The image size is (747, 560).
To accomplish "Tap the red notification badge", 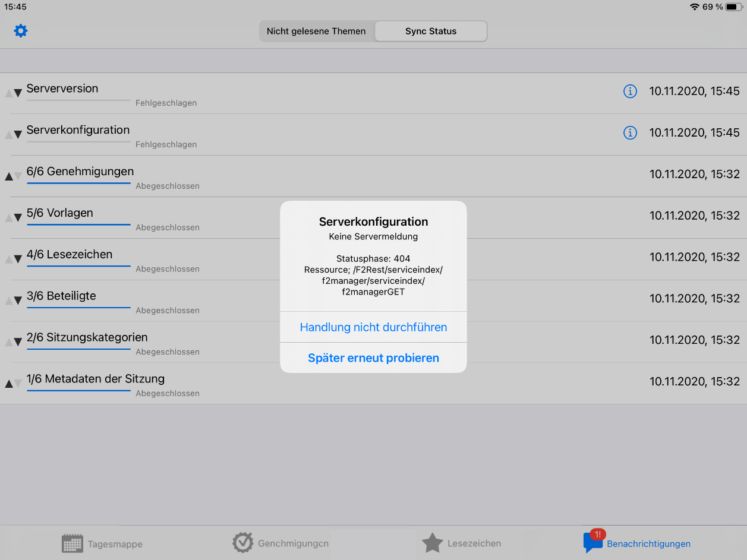I will click(597, 534).
